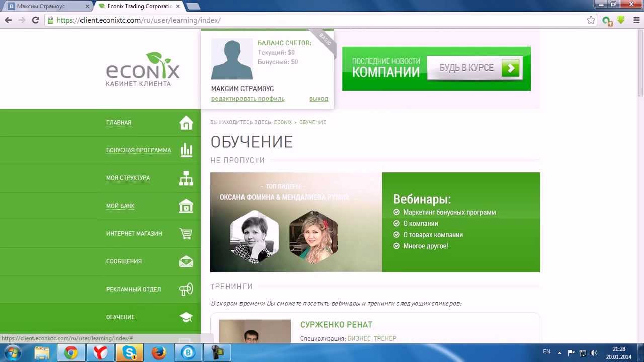The height and width of the screenshot is (362, 644).
Task: Click the редактировать профиль link
Action: (248, 99)
